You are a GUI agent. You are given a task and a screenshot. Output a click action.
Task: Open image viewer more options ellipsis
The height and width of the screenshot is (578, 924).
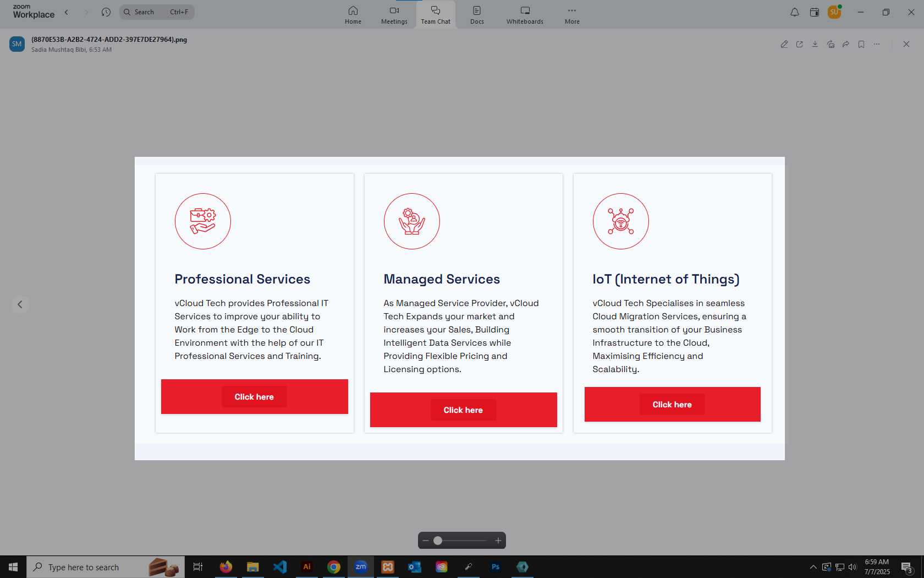[x=877, y=44]
